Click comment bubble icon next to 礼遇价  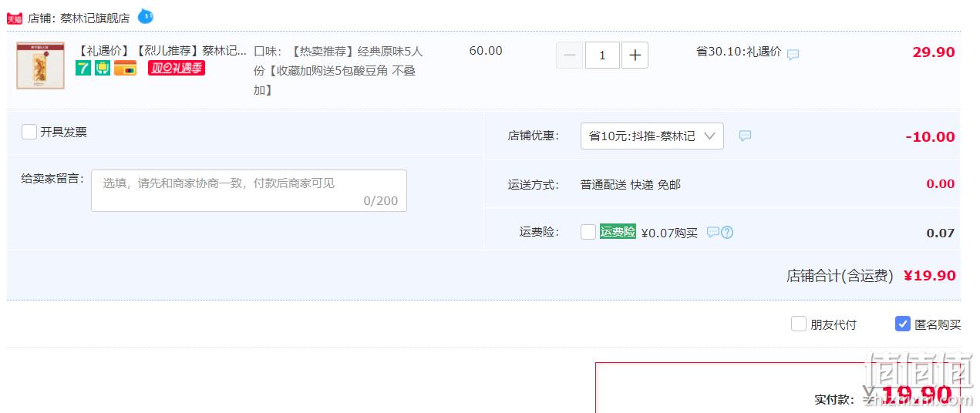click(793, 55)
